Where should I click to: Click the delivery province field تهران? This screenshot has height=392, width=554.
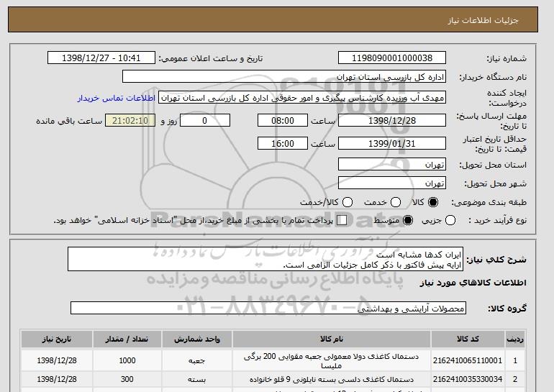tap(392, 165)
